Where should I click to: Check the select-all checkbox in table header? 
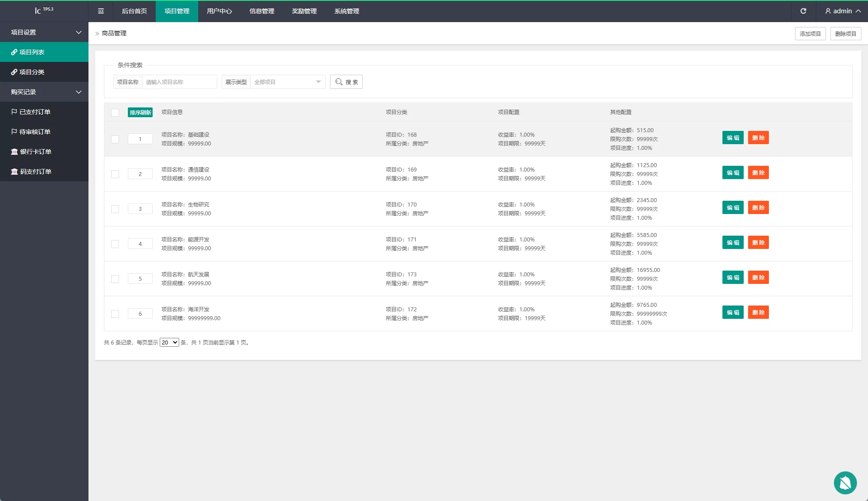115,112
